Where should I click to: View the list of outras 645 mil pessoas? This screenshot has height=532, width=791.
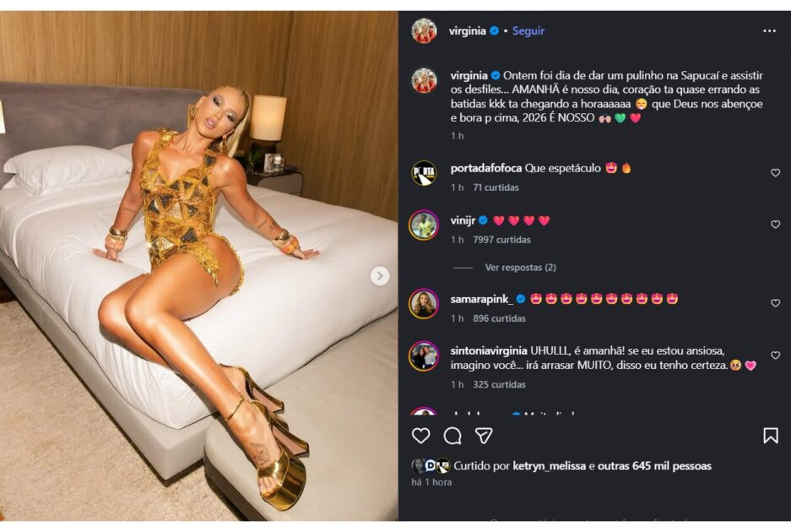(654, 466)
